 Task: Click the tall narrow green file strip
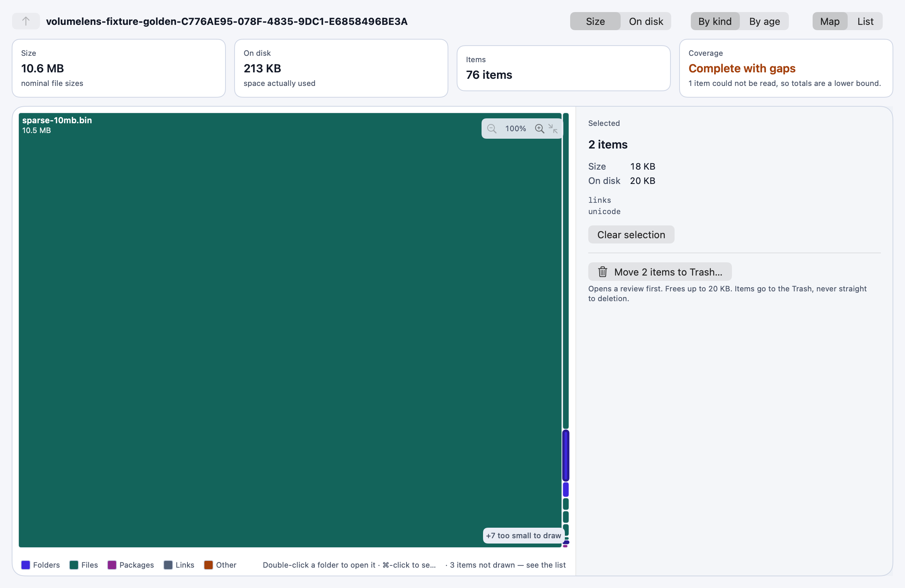click(x=566, y=271)
